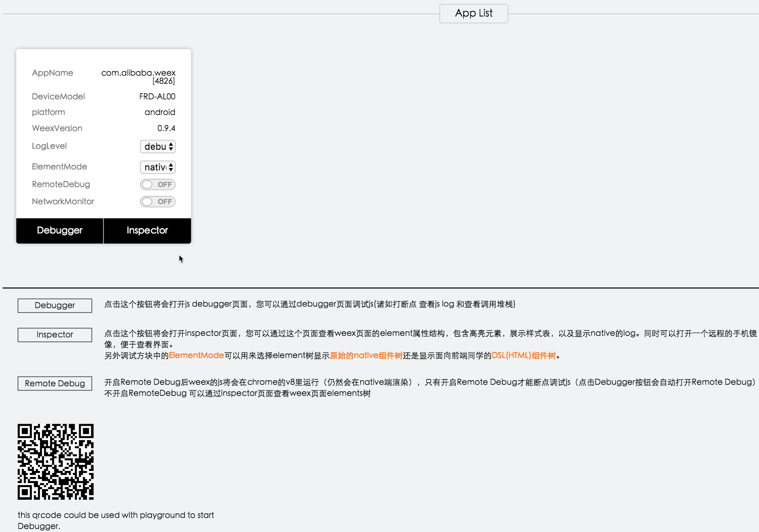The height and width of the screenshot is (532, 759).
Task: Enable the RemoteDebug switch
Action: pyautogui.click(x=157, y=185)
